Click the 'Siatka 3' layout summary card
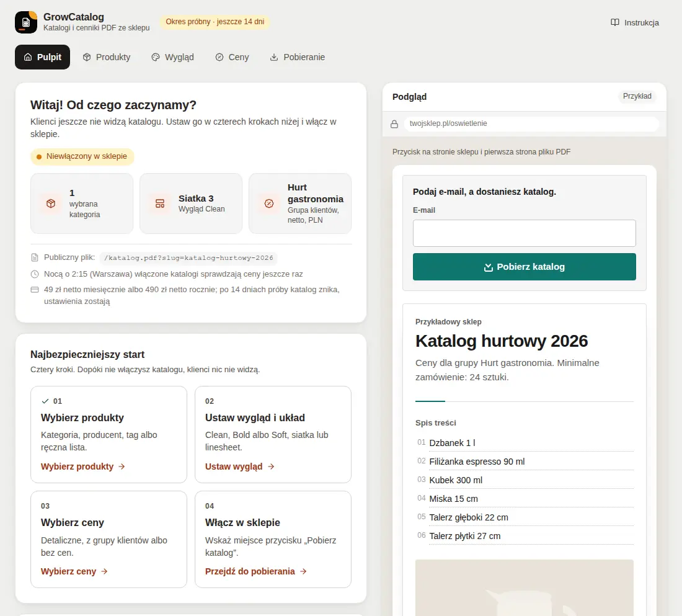 point(191,203)
